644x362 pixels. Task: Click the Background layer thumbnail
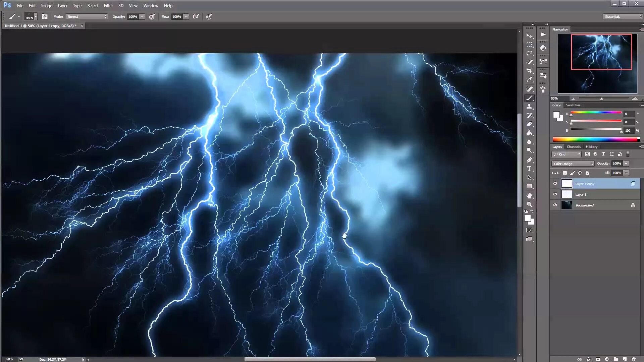[567, 205]
